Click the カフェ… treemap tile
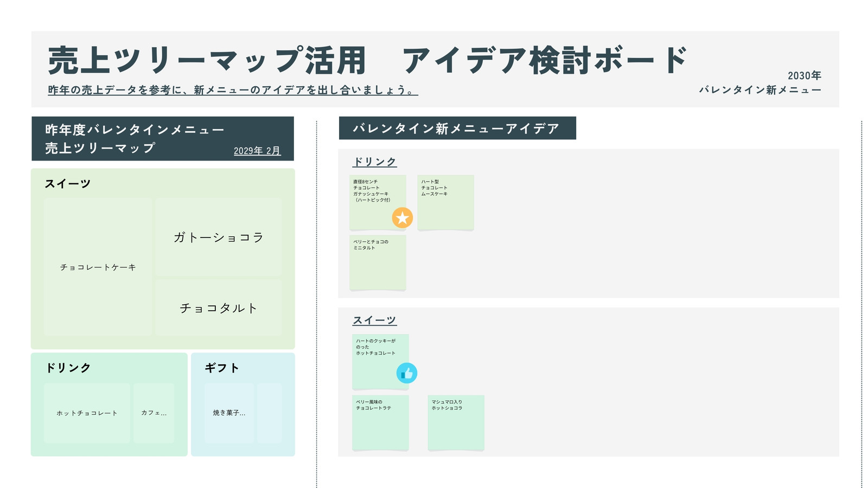The width and height of the screenshot is (868, 488). (154, 413)
